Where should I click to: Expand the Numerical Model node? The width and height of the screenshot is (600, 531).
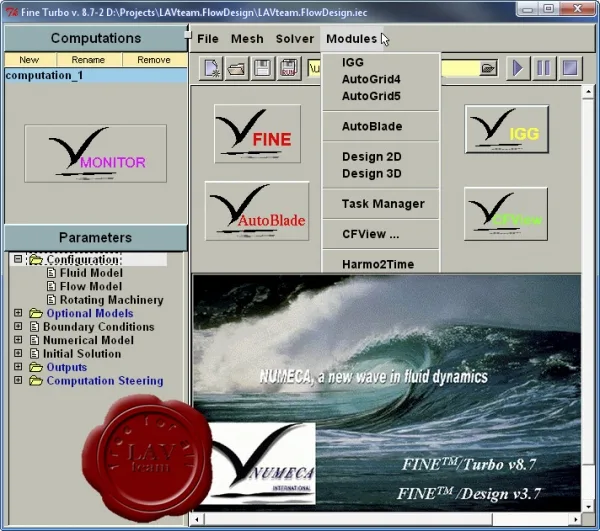[x=18, y=340]
